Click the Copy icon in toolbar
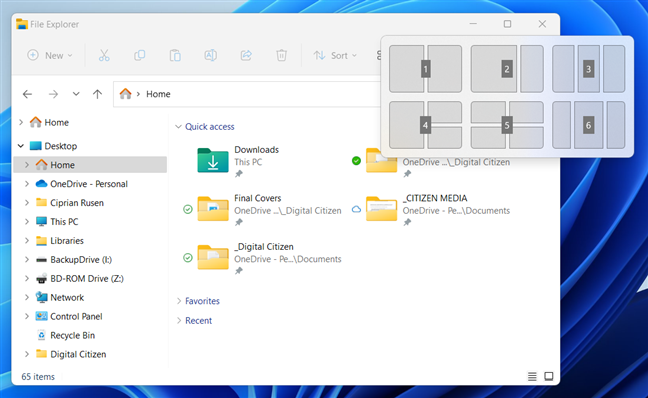 point(139,55)
